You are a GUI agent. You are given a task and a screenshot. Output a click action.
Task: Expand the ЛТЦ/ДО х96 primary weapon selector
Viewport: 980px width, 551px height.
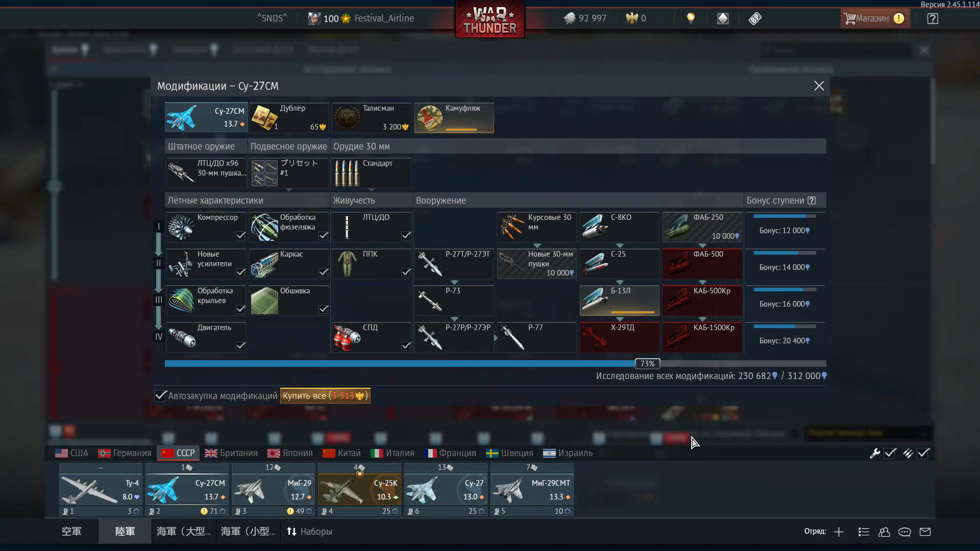(206, 172)
